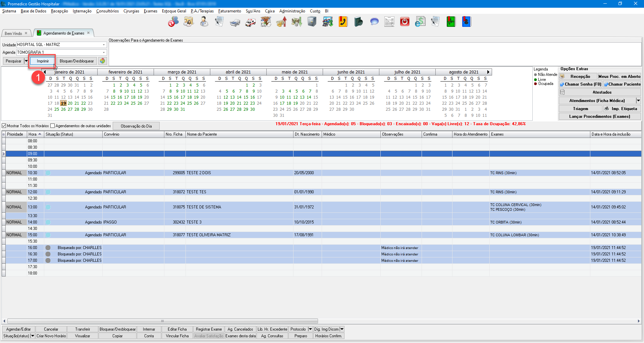Switch to the Bem Vindo tab
The height and width of the screenshot is (343, 644).
[x=13, y=33]
